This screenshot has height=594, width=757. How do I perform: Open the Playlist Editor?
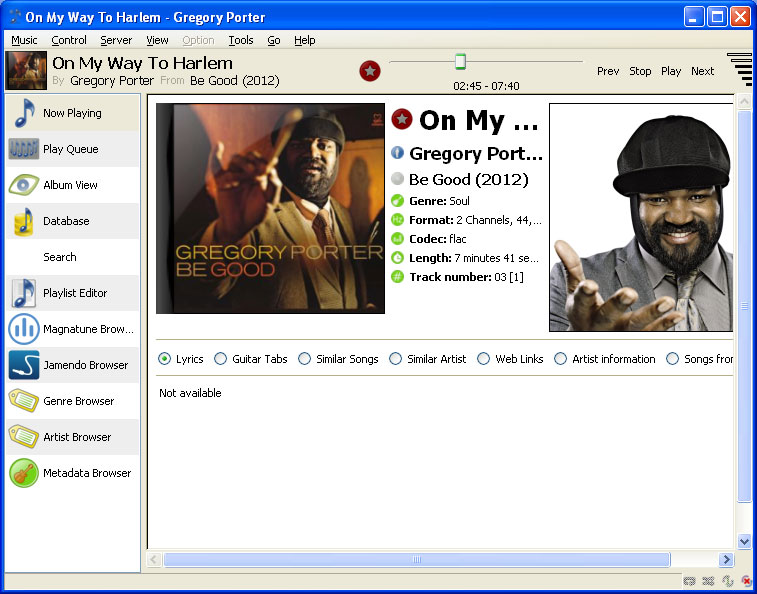[x=72, y=293]
